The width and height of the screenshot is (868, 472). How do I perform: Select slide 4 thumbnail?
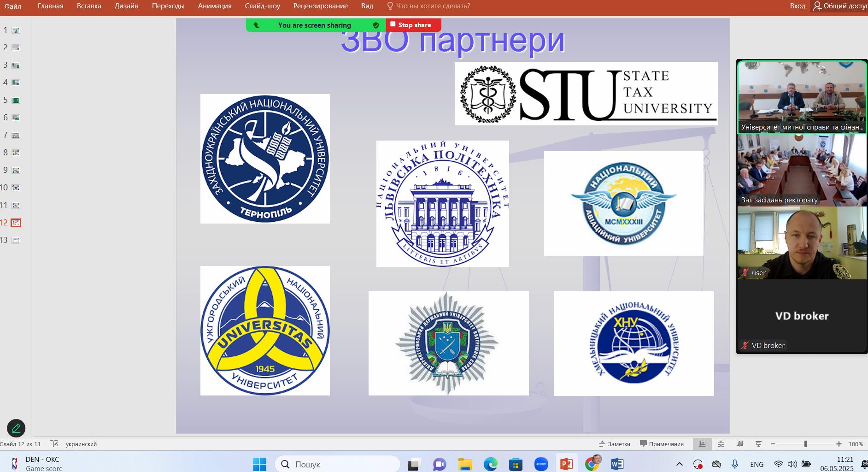pyautogui.click(x=16, y=83)
